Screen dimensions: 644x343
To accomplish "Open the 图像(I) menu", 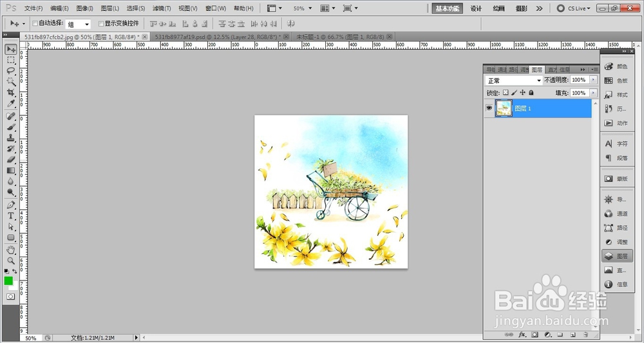I will (x=84, y=8).
